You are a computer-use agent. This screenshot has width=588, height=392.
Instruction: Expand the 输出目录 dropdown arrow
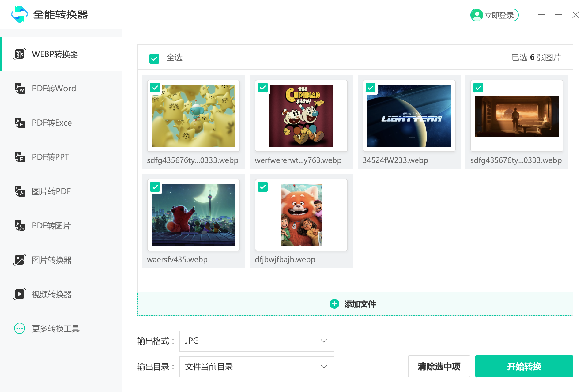point(324,367)
